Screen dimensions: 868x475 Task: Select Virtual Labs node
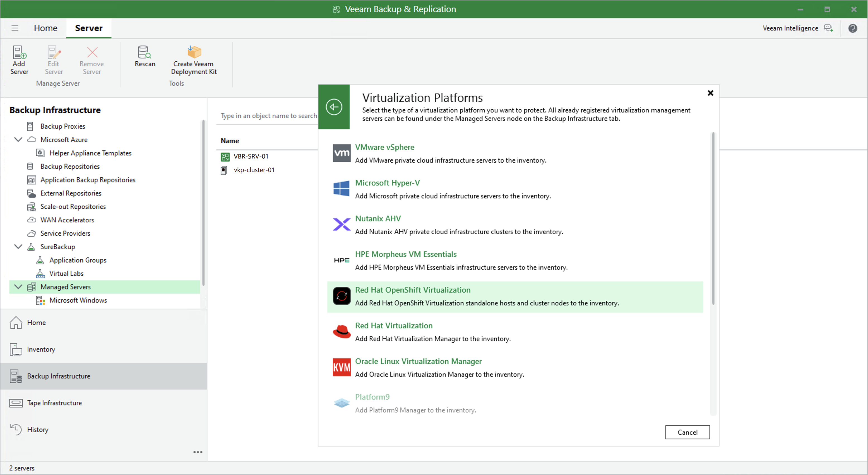click(66, 274)
